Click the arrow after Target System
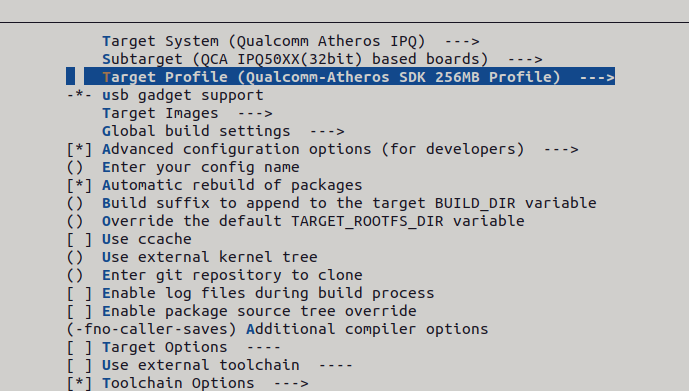This screenshot has height=391, width=689. 462,42
